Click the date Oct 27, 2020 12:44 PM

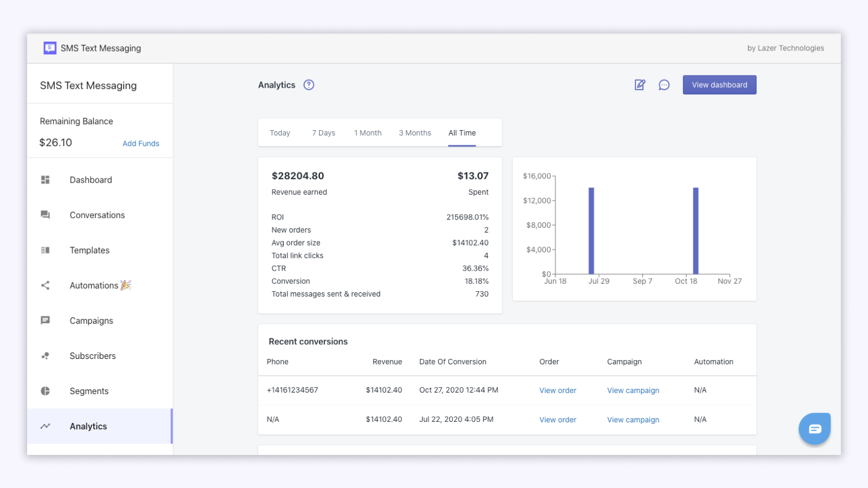click(458, 390)
